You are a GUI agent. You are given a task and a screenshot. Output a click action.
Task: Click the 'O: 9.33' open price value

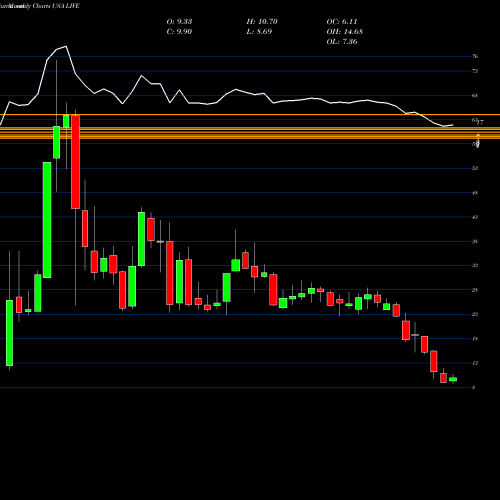pos(179,22)
